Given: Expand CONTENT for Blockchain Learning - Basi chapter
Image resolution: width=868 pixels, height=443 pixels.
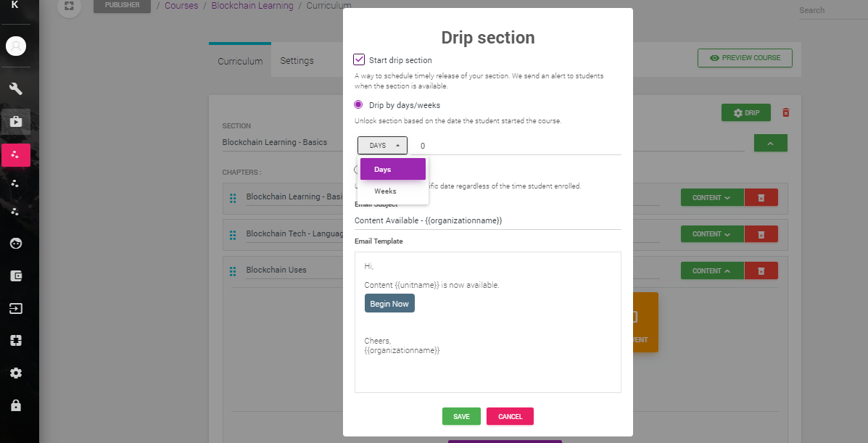Looking at the screenshot, I should pos(712,198).
